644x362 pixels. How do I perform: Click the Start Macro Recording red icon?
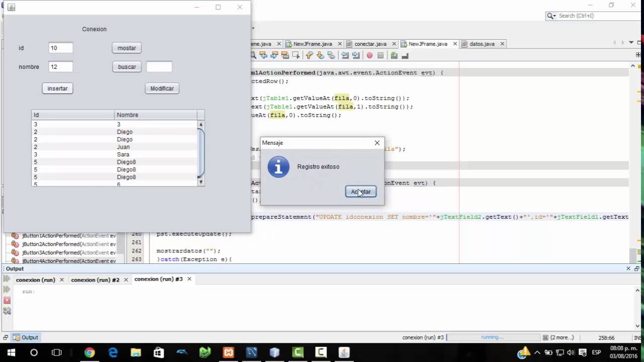coord(369,55)
